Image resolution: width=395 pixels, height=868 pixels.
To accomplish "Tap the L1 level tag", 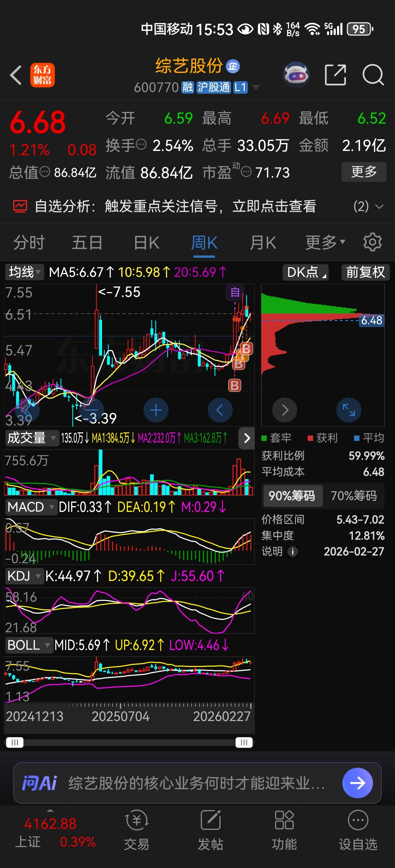I will [240, 87].
